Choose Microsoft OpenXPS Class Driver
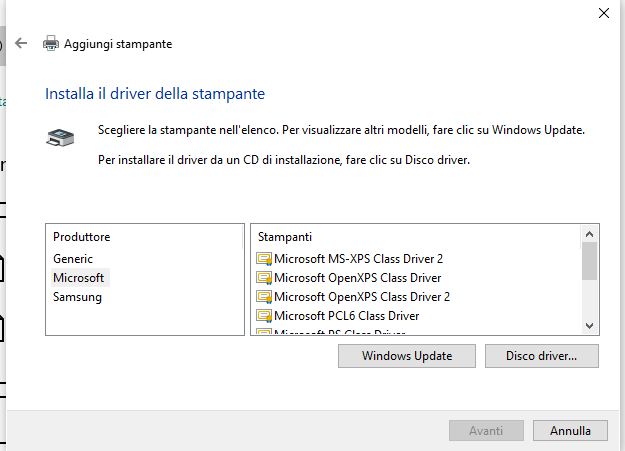This screenshot has width=625, height=451. coord(358,278)
